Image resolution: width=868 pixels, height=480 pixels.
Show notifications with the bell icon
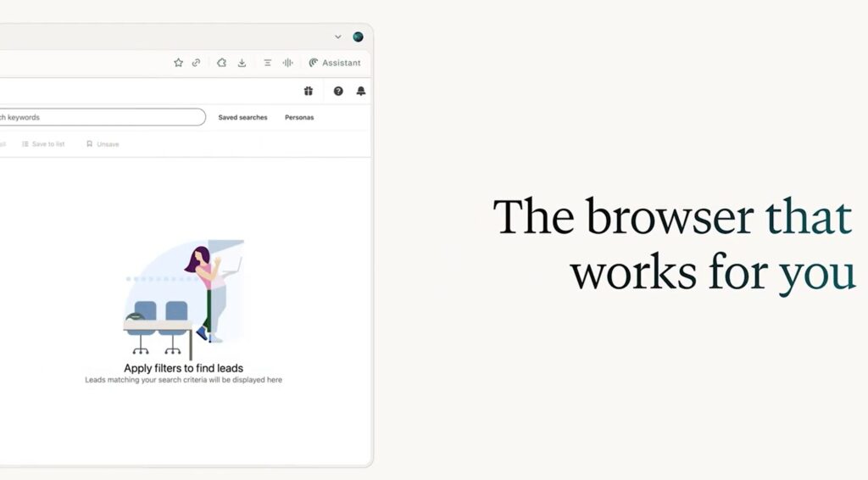click(361, 91)
